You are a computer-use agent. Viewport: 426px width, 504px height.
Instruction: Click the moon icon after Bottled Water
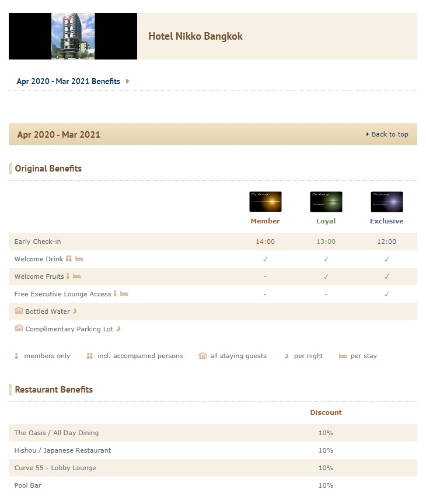[75, 311]
